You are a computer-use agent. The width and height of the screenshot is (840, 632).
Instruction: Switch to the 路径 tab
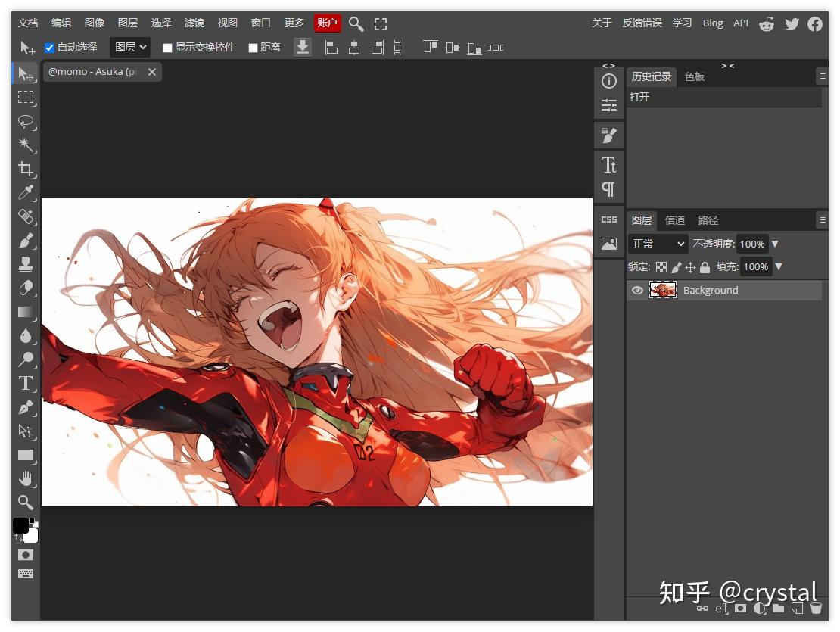coord(708,220)
